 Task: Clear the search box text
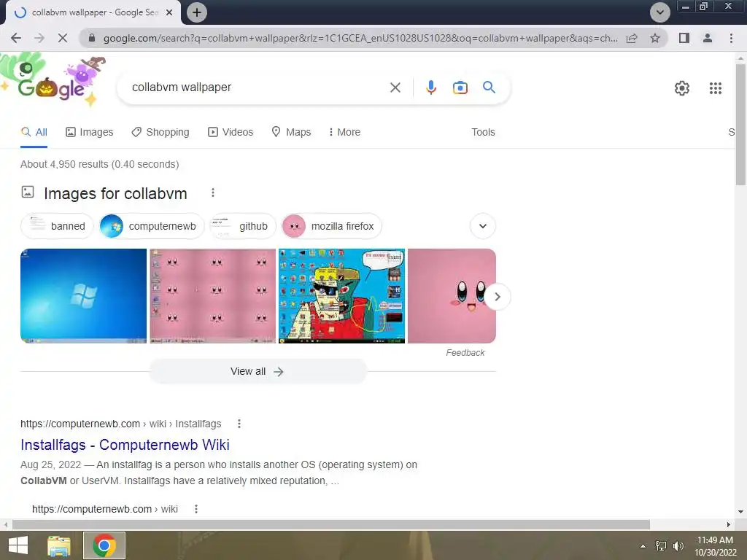click(x=395, y=87)
